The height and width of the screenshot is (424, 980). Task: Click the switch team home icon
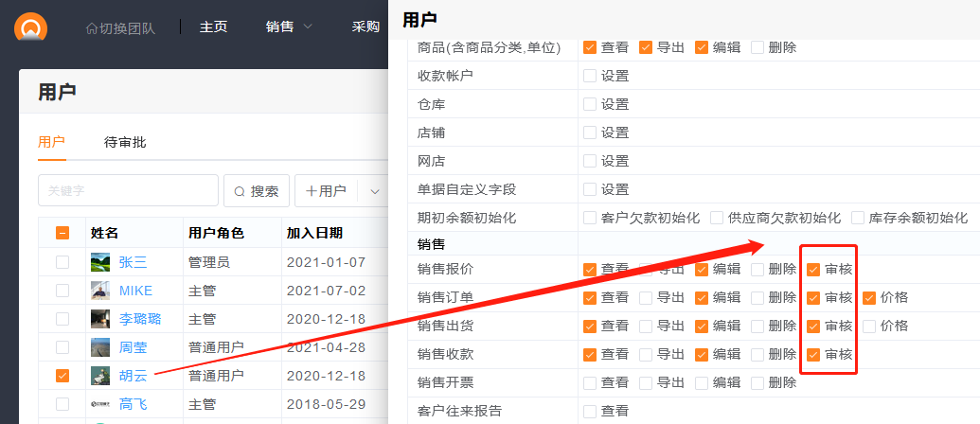(x=92, y=27)
